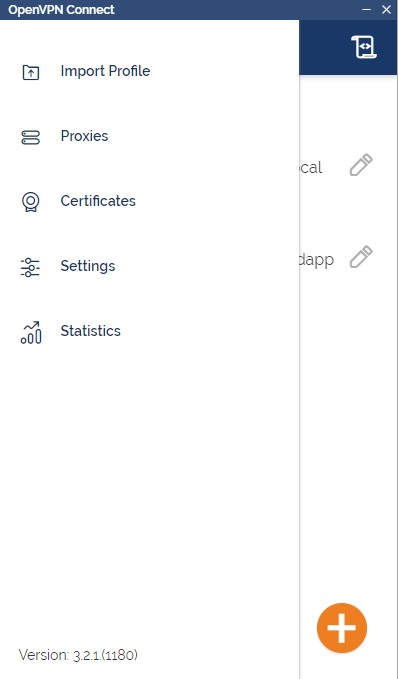Click the Proxies server-stack icon
The height and width of the screenshot is (679, 398).
tap(30, 137)
